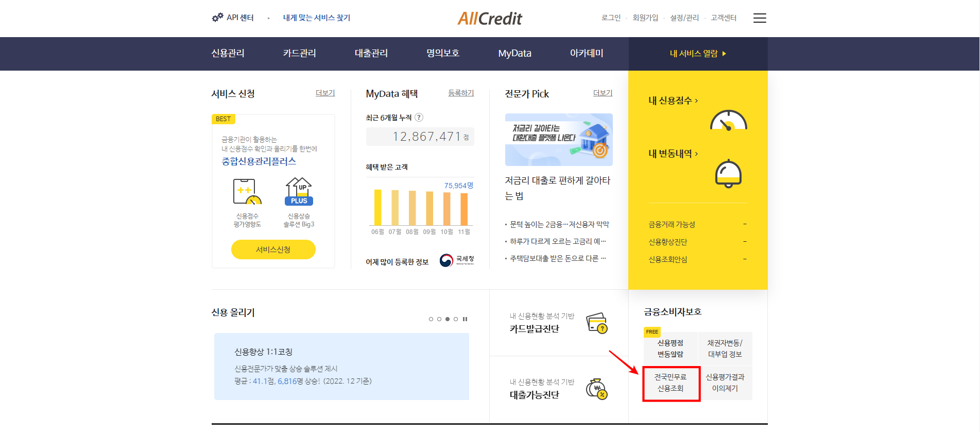
Task: Open article 하루가 다르게 오르는 고금리
Action: coord(558,241)
